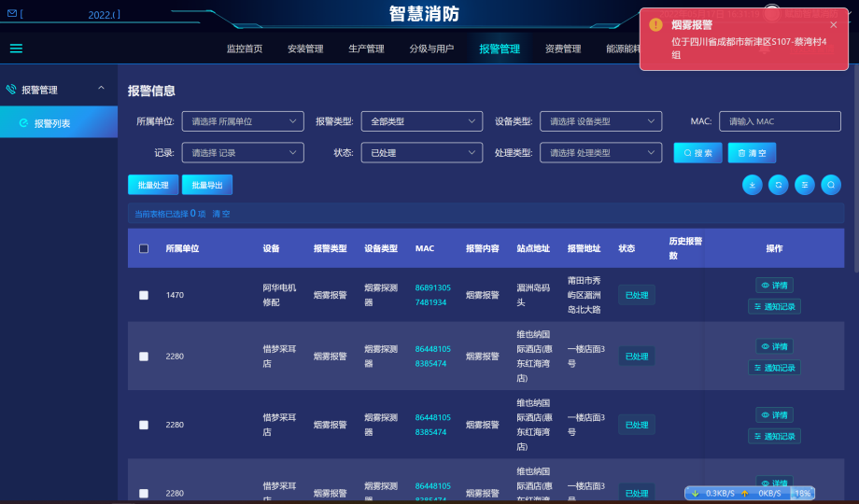Click the 批量导出 button

[207, 185]
